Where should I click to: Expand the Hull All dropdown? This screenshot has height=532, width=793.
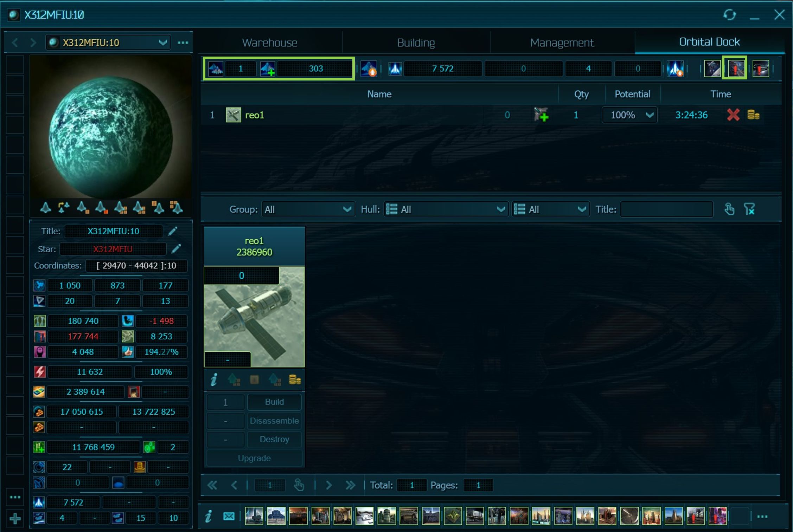[x=446, y=209]
